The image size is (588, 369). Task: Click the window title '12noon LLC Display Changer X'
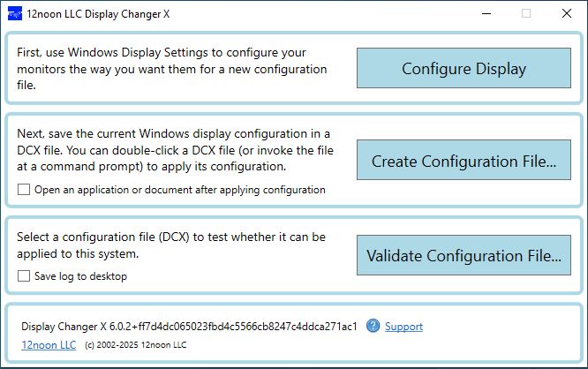[98, 14]
